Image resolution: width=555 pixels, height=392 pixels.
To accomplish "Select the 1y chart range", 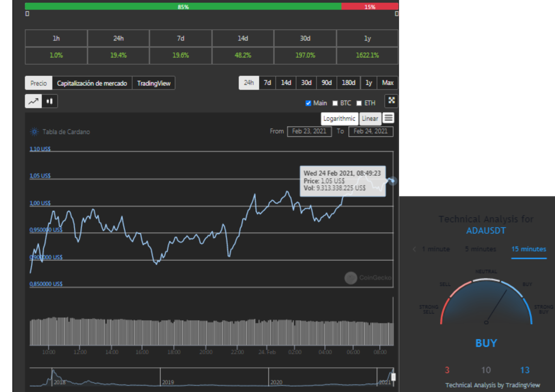I will [369, 83].
